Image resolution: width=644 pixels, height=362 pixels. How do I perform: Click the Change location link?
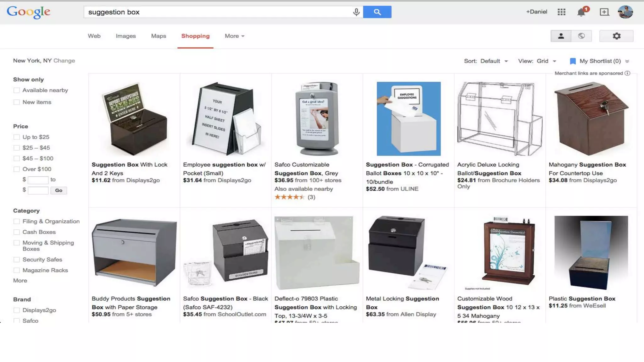(x=64, y=61)
